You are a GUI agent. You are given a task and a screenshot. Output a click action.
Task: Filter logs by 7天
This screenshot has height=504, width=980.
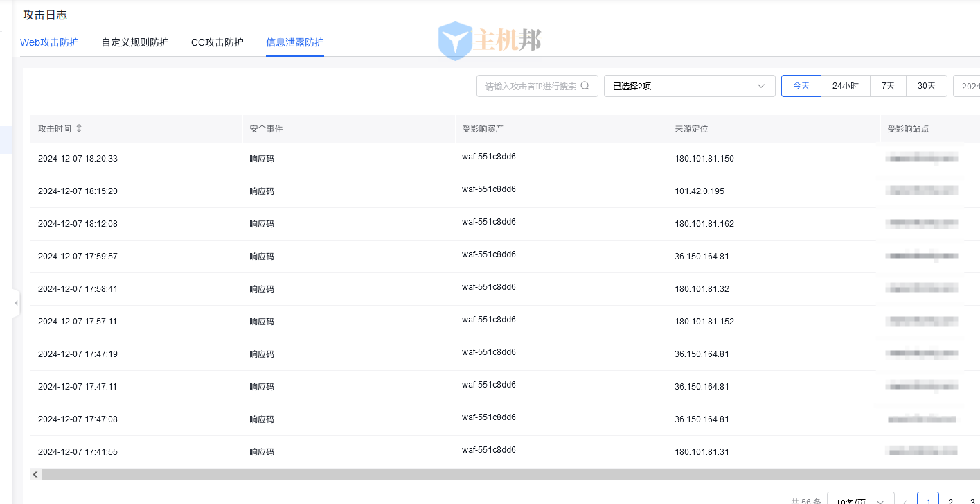(x=888, y=86)
